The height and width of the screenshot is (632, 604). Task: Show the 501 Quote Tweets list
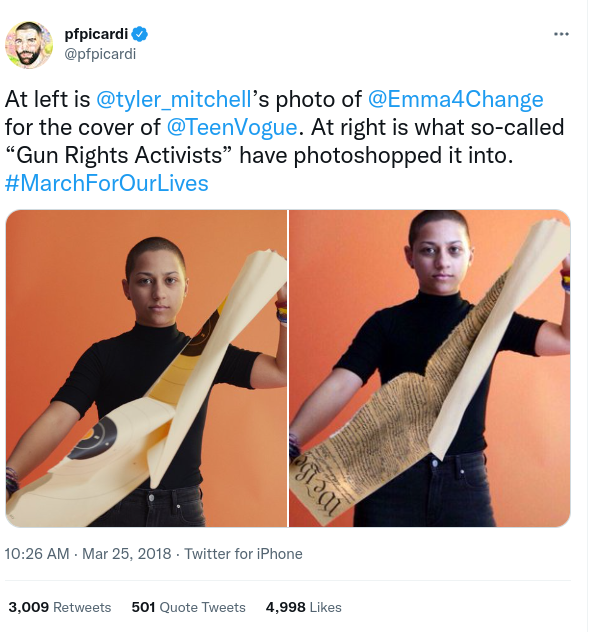pos(188,607)
